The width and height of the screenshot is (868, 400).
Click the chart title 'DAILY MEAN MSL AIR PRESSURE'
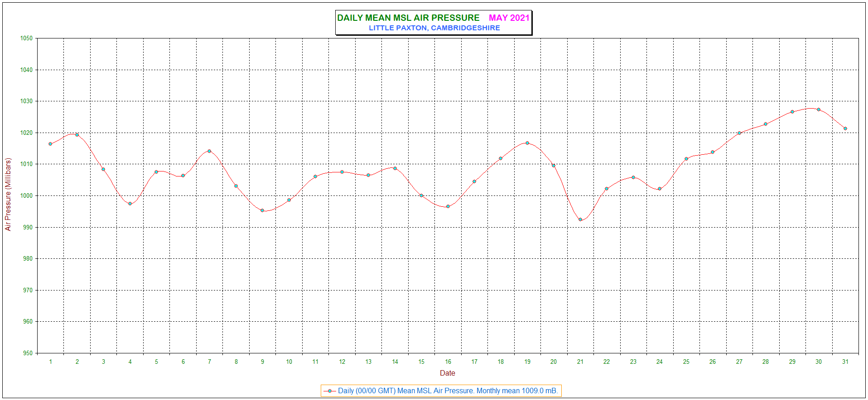tap(408, 18)
